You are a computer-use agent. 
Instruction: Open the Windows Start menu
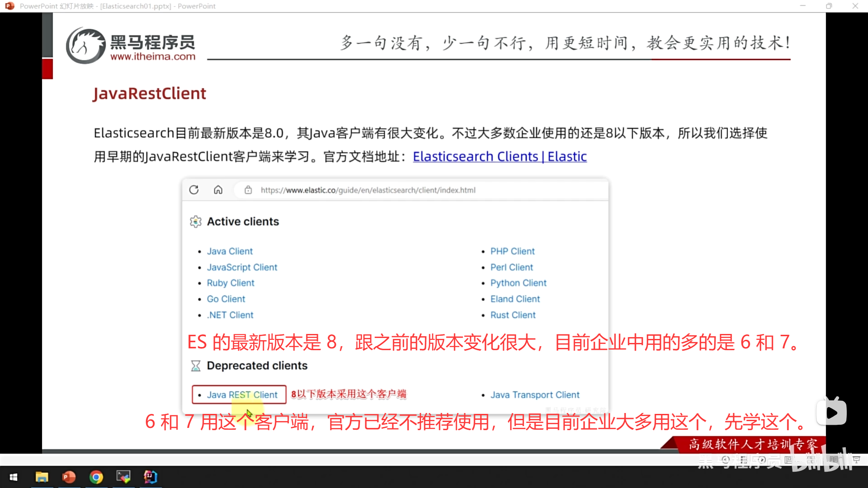click(14, 477)
